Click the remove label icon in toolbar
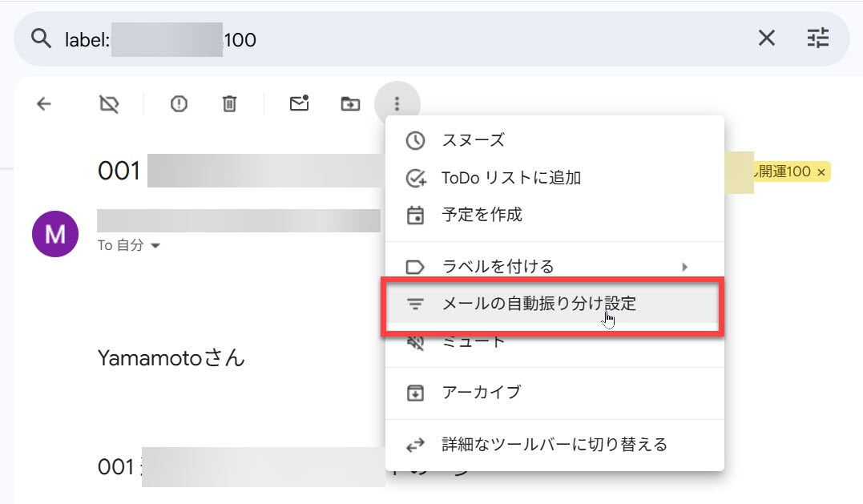The height and width of the screenshot is (504, 863). 108,103
